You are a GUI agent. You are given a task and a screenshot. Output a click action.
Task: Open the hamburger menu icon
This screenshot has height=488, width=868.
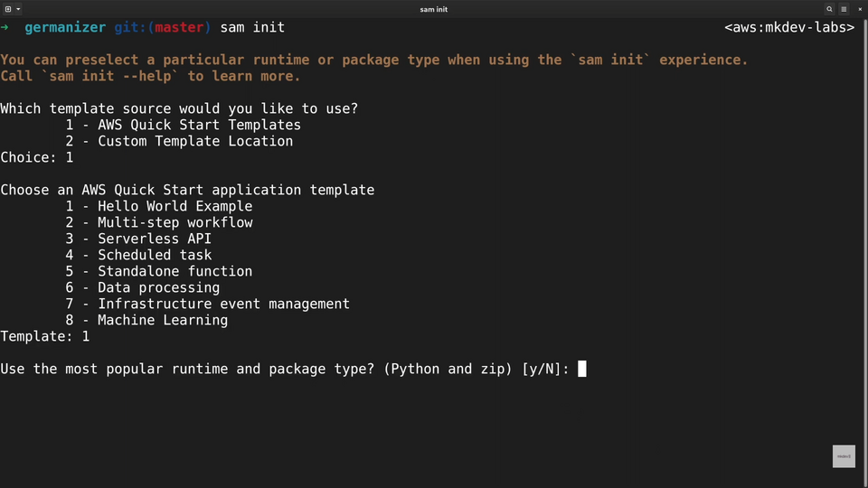(844, 9)
